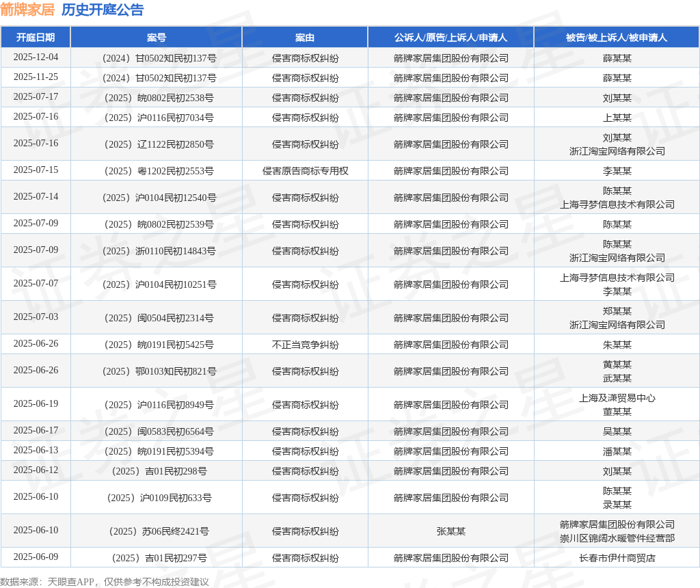Pick the date 2025-07-07
Viewport: 700px width, 588px height.
click(x=36, y=284)
